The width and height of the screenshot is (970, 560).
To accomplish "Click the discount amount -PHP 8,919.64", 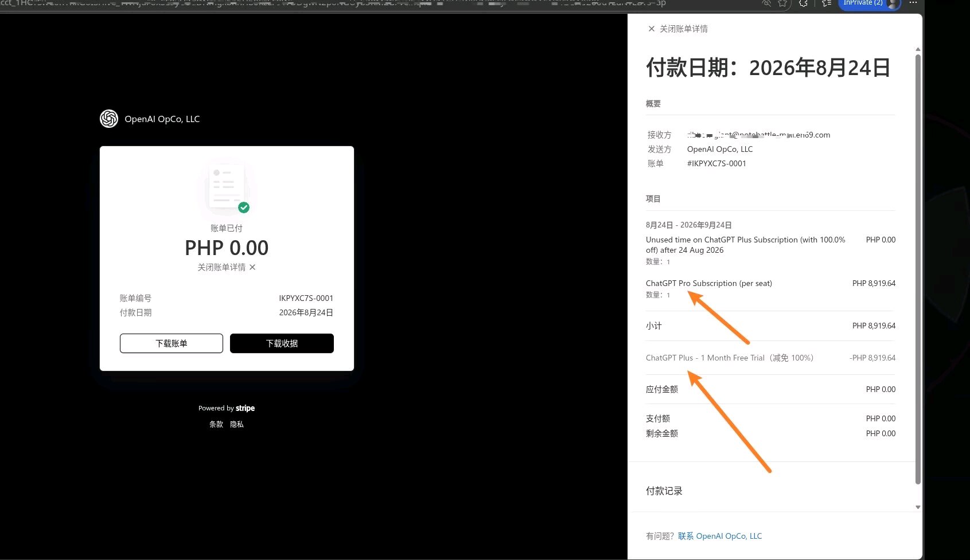I will pyautogui.click(x=872, y=358).
